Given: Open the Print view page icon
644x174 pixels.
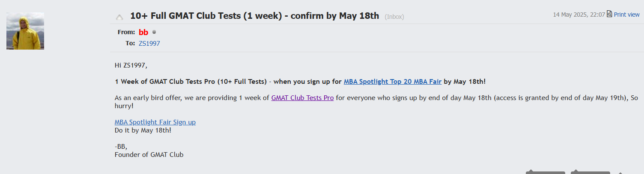Looking at the screenshot, I should tap(609, 14).
